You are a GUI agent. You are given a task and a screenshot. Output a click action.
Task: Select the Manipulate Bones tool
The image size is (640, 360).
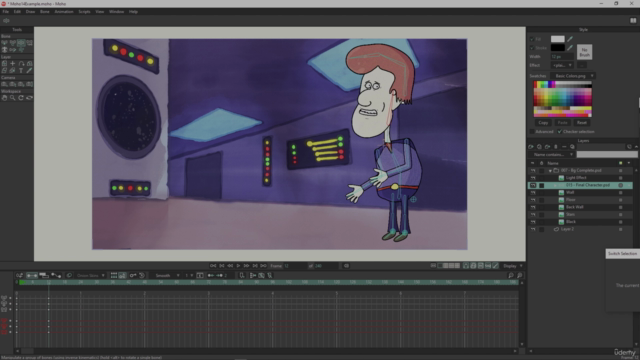click(x=21, y=42)
